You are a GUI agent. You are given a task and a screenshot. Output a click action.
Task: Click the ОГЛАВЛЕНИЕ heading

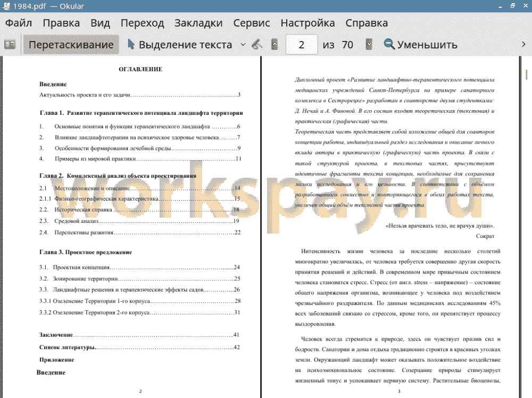pos(140,69)
